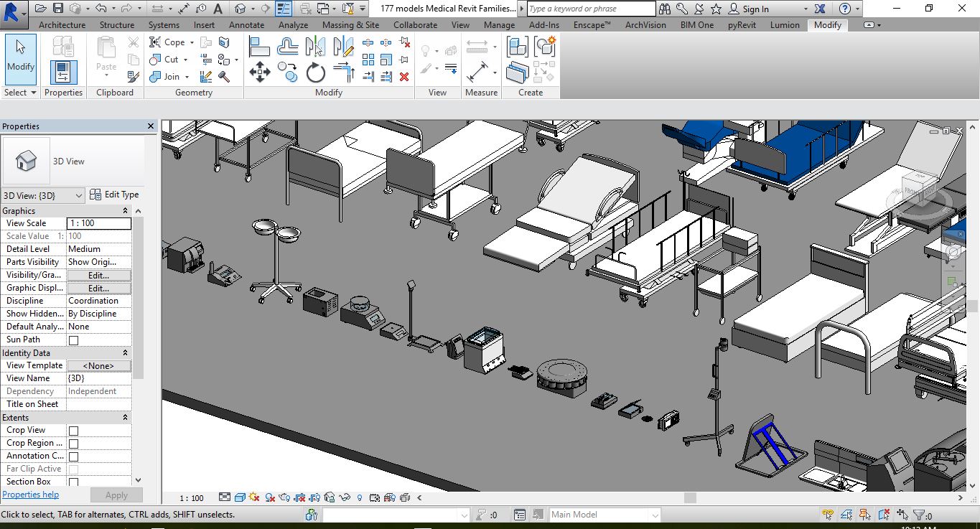Screen dimensions: 980x529
Task: Switch to the Massing & Site tab
Action: [x=350, y=24]
